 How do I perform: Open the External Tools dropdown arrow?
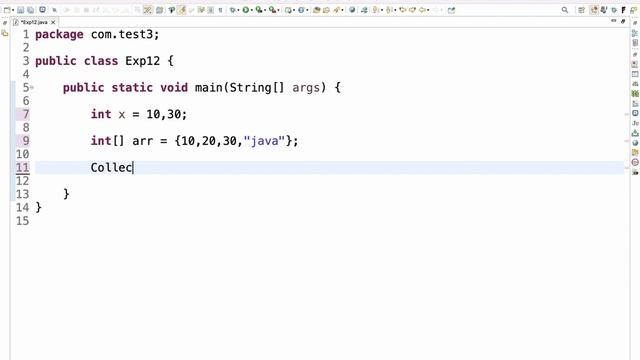click(x=278, y=10)
